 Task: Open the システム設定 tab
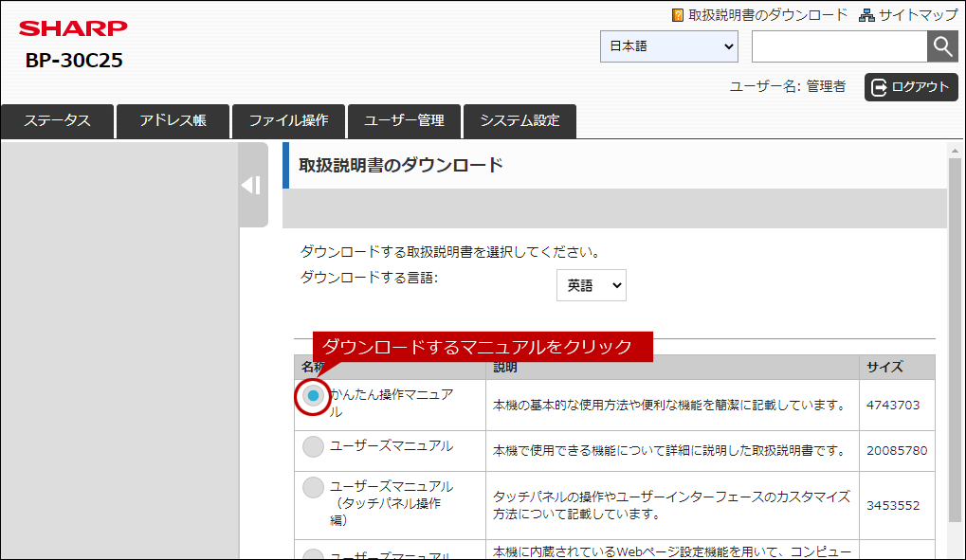(519, 120)
